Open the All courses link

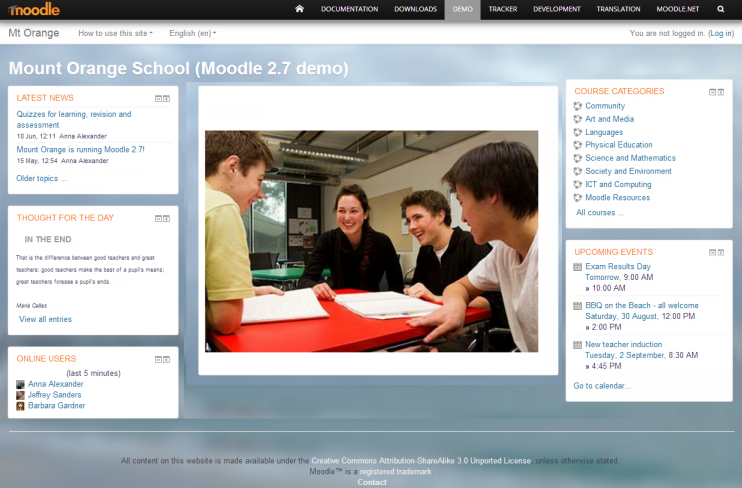click(600, 213)
